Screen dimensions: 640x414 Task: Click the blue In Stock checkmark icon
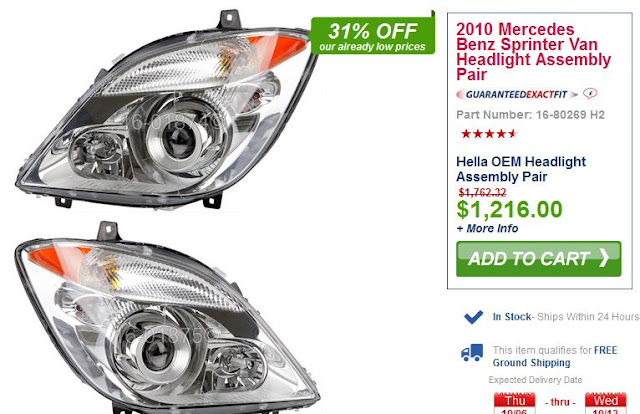click(x=473, y=317)
